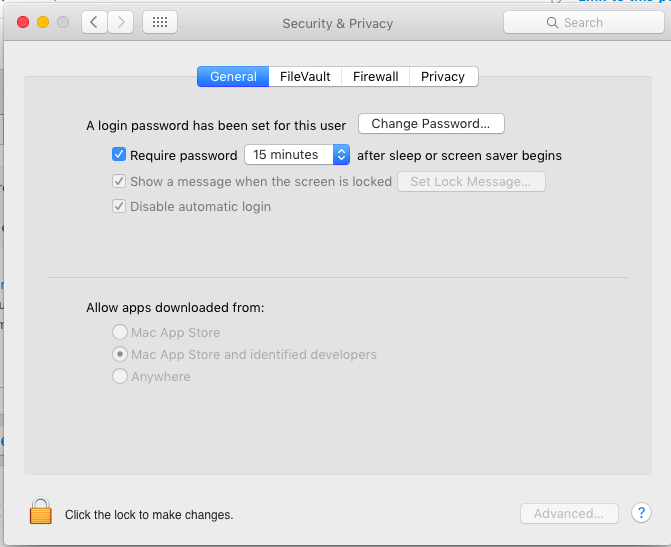
Task: Click the forward navigation arrow
Action: click(x=121, y=22)
